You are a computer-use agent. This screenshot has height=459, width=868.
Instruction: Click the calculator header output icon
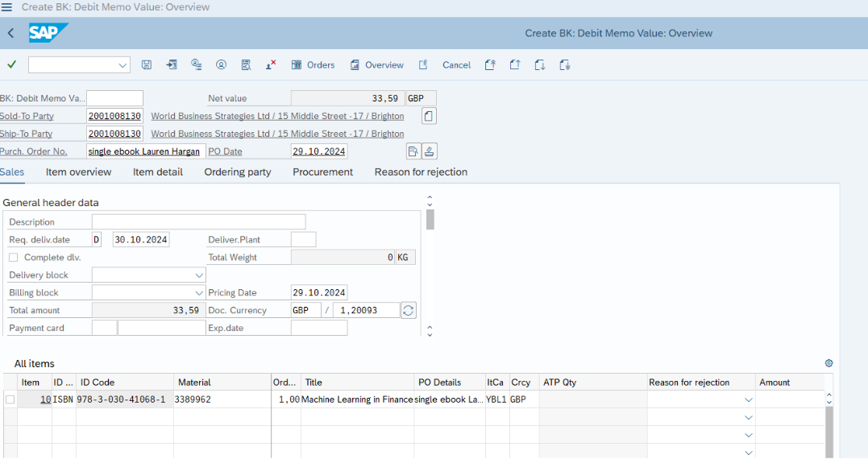coord(246,64)
